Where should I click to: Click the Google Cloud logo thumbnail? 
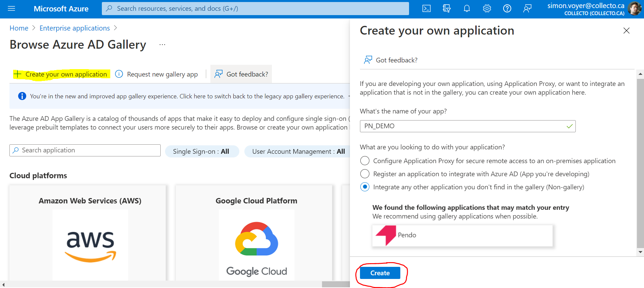point(256,245)
